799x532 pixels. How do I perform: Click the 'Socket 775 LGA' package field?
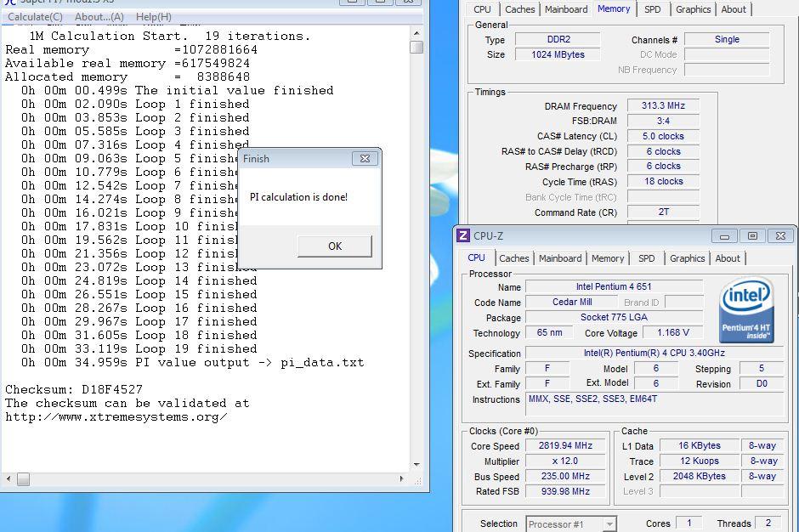pos(614,318)
